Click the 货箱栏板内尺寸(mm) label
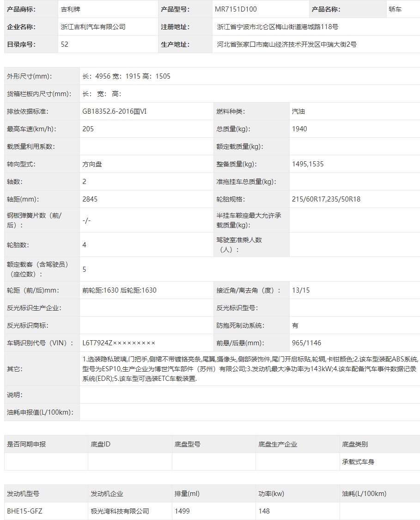The width and height of the screenshot is (420, 520). [39, 94]
